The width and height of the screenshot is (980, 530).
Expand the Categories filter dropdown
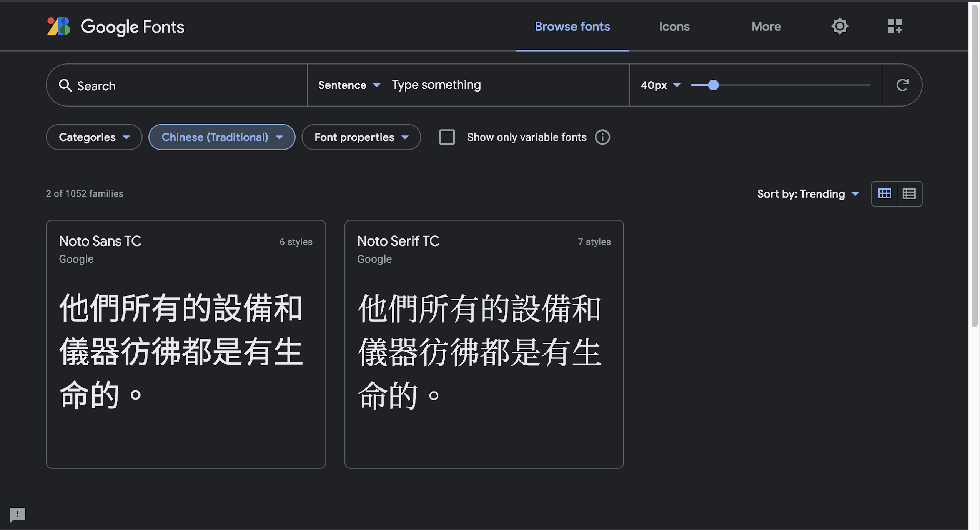94,137
